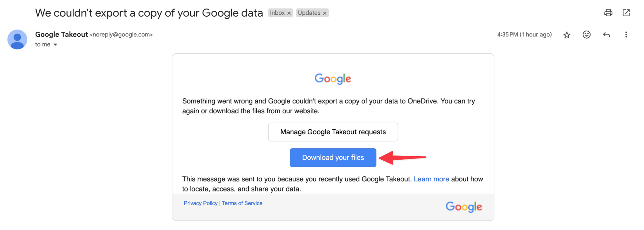Open email in new window icon
Screen dimensions: 644x230
626,13
